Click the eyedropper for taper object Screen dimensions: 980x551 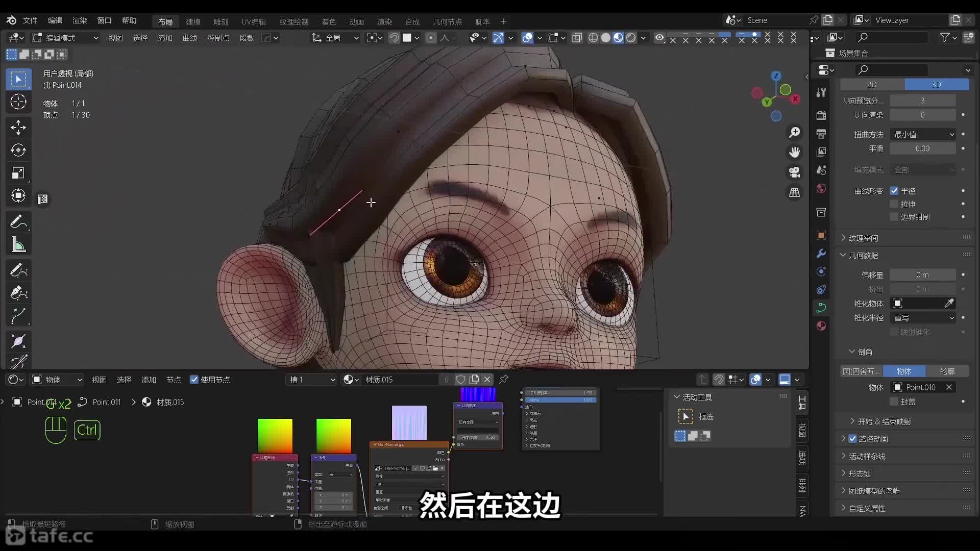tap(949, 304)
